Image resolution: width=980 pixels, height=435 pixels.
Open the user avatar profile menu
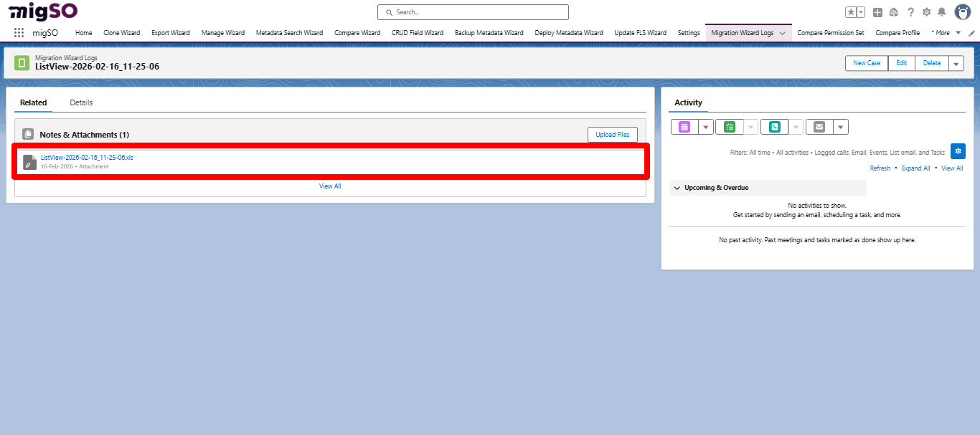(x=962, y=11)
